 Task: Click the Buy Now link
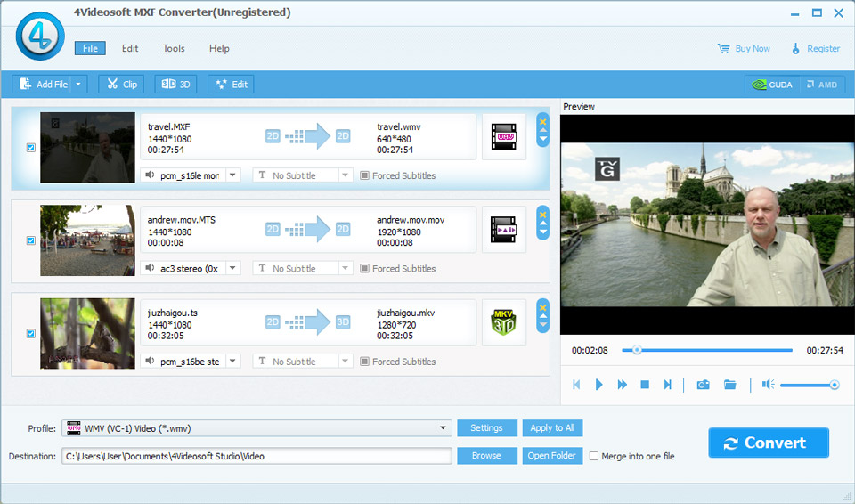pos(744,49)
